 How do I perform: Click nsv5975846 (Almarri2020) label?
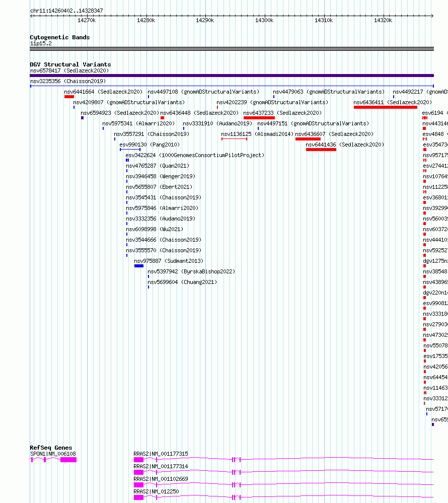pyautogui.click(x=162, y=208)
